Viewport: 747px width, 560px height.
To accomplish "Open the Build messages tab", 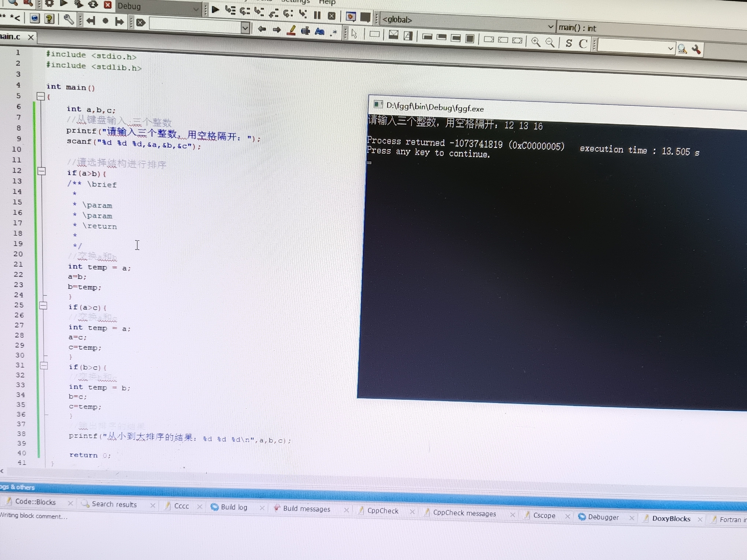I will tap(306, 509).
